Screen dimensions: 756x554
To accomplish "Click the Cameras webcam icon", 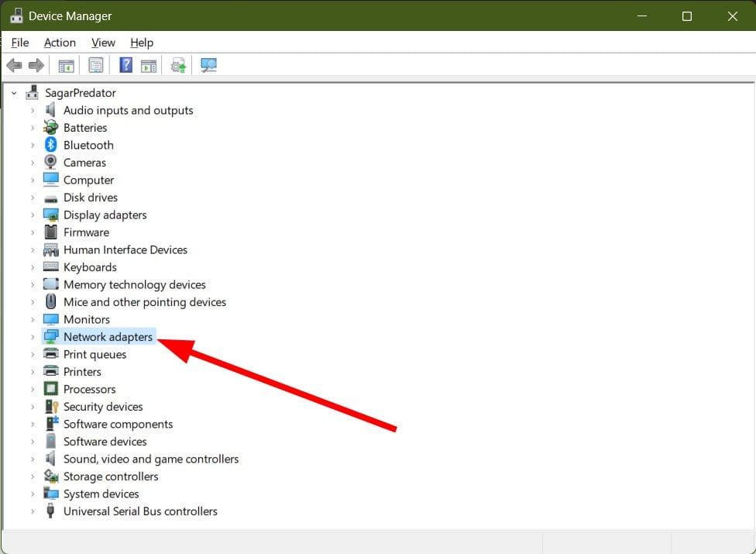I will point(50,162).
